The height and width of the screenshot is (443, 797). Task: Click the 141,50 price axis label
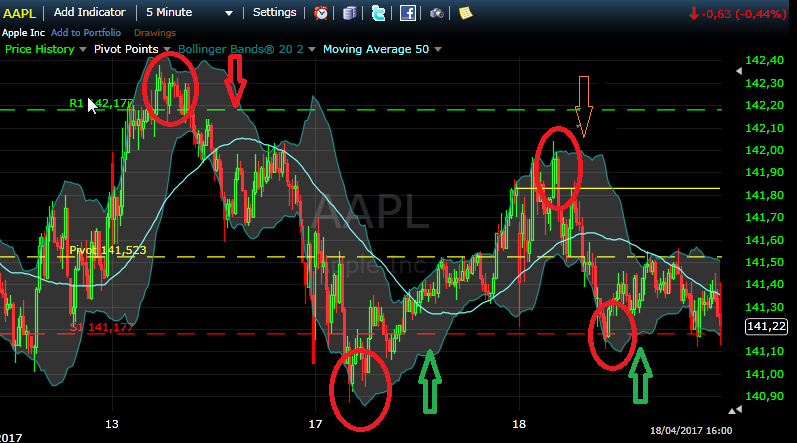tap(764, 262)
